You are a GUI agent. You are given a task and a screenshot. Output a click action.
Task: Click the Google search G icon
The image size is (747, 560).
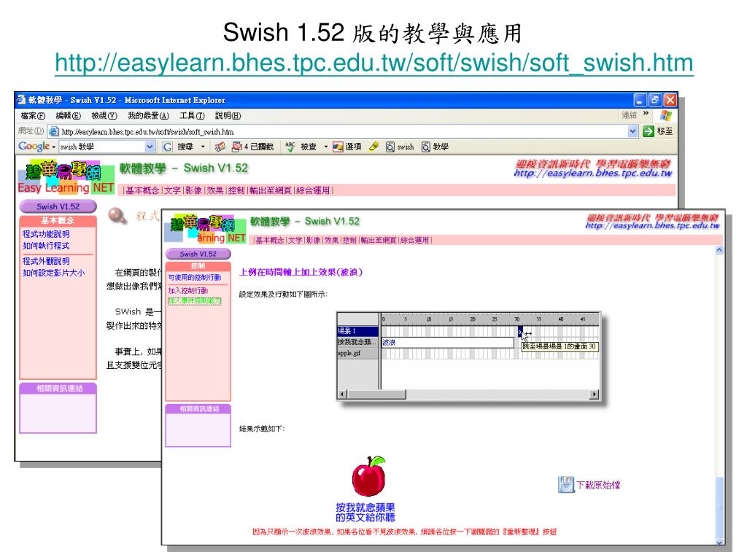tap(168, 147)
